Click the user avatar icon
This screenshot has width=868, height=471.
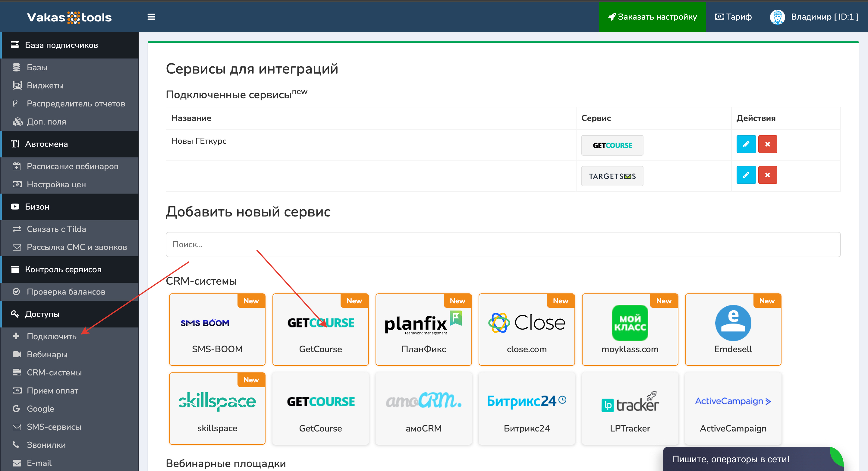pos(777,17)
